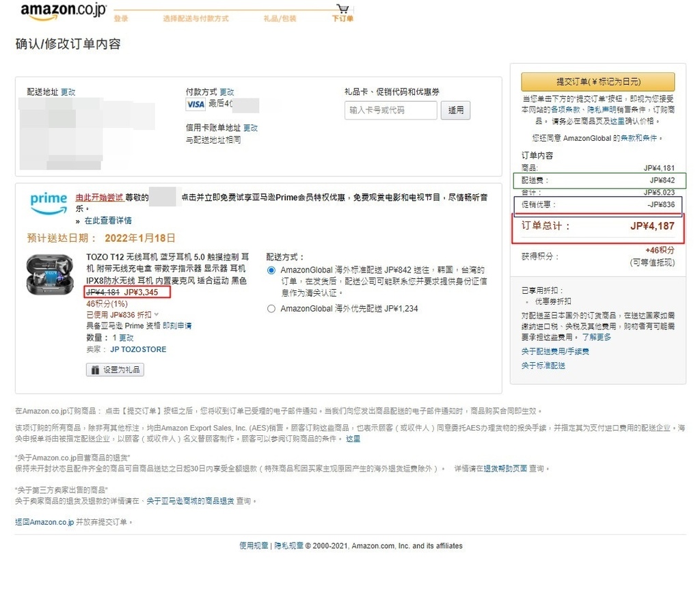
Task: Click the 预计送达日期 2022年1月18日 text
Action: 101,238
